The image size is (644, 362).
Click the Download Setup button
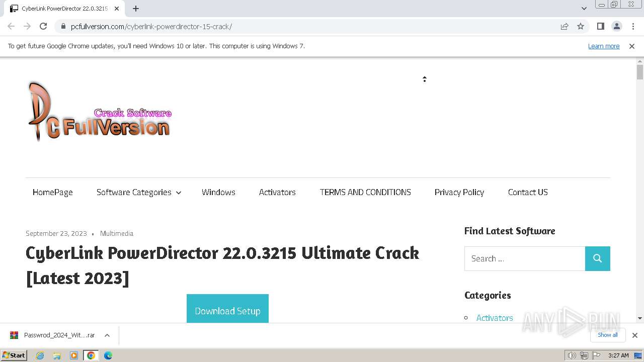tap(227, 309)
